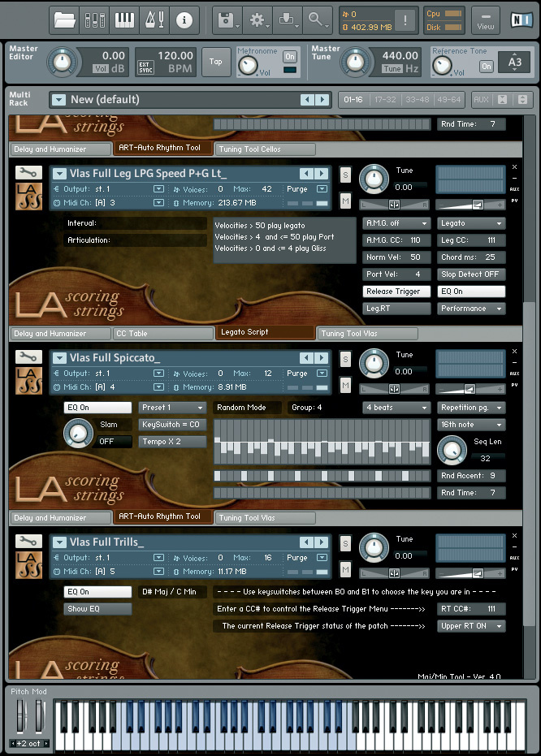Open wrench editor for Vlas Full Leg instrument
Viewport: 541px width, 756px height.
pyautogui.click(x=28, y=173)
